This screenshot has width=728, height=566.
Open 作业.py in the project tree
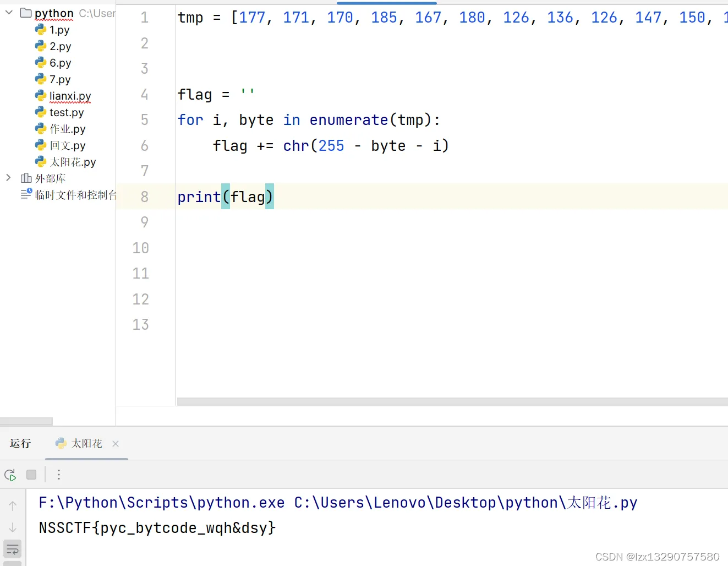click(68, 129)
